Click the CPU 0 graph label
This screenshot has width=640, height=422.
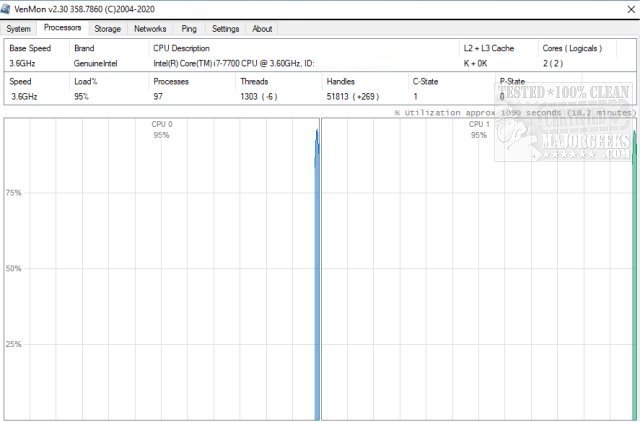(x=162, y=124)
